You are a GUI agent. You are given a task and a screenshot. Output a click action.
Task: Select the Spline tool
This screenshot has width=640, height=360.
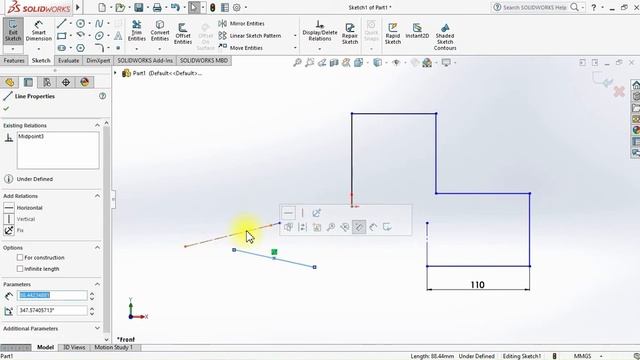point(99,24)
